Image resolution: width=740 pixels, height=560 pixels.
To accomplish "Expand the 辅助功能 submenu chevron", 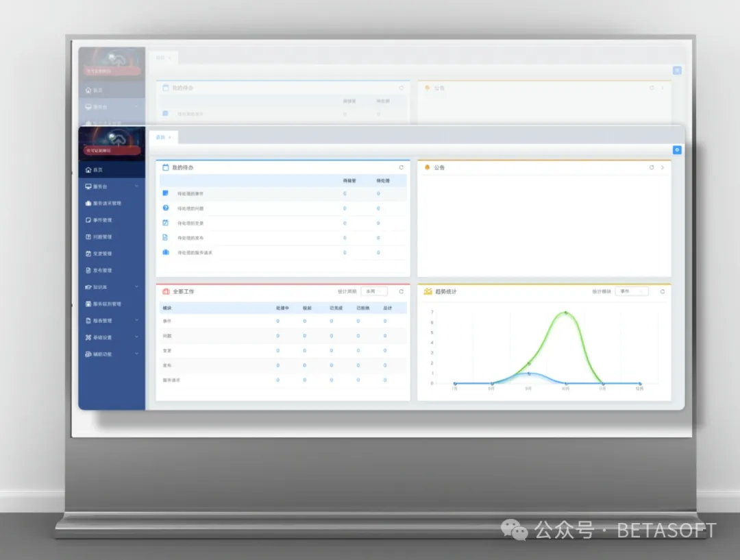I will pyautogui.click(x=137, y=354).
